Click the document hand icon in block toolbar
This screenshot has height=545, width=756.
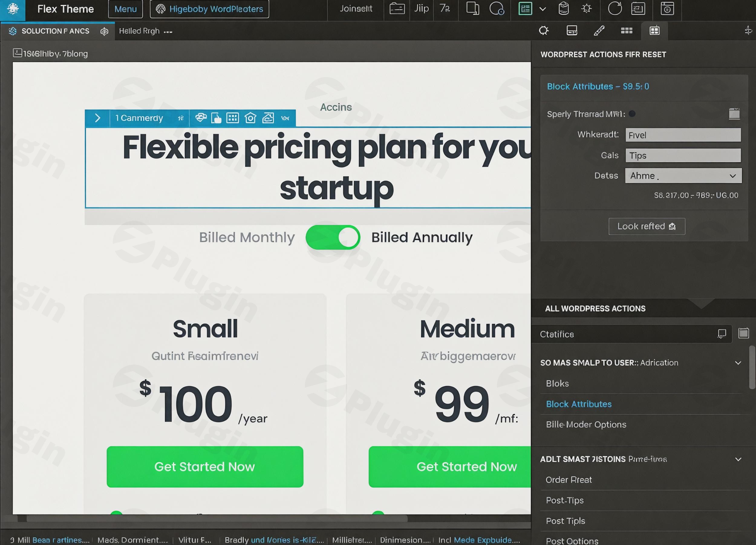pyautogui.click(x=216, y=118)
